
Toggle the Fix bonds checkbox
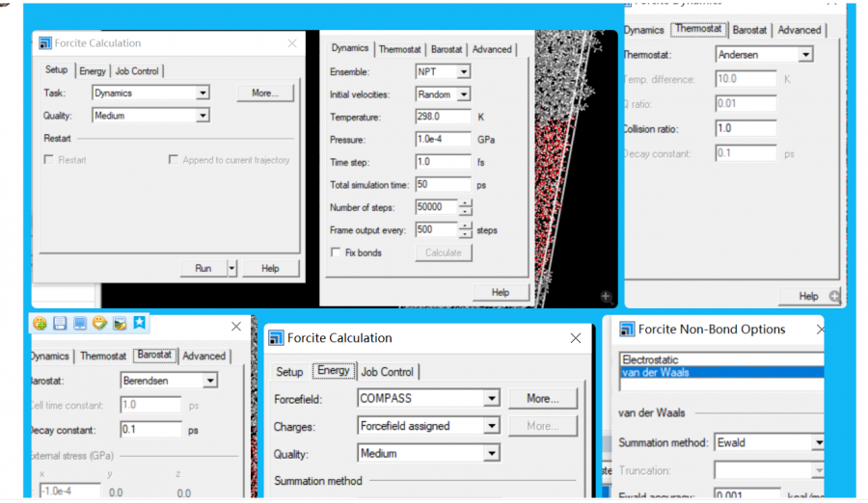[x=336, y=252]
